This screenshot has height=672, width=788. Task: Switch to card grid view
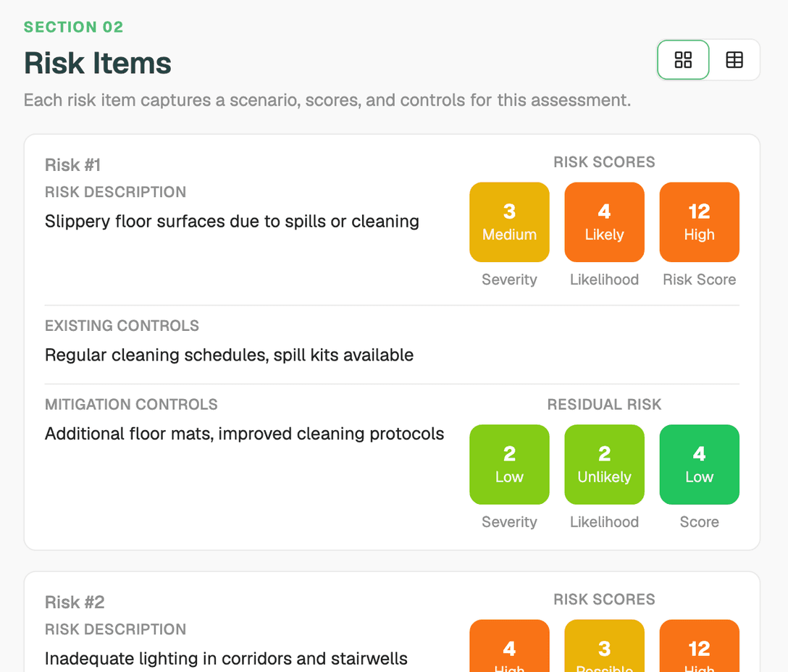pyautogui.click(x=683, y=60)
